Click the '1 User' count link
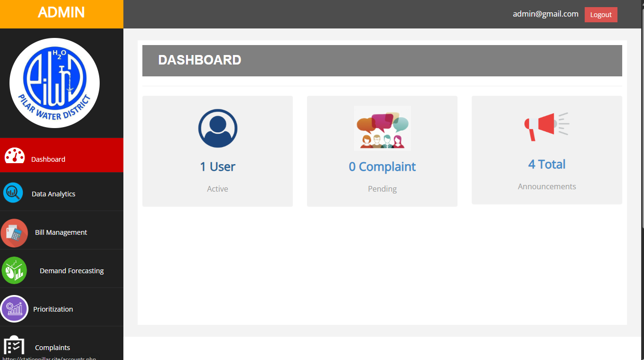Image resolution: width=644 pixels, height=360 pixels. 217,166
